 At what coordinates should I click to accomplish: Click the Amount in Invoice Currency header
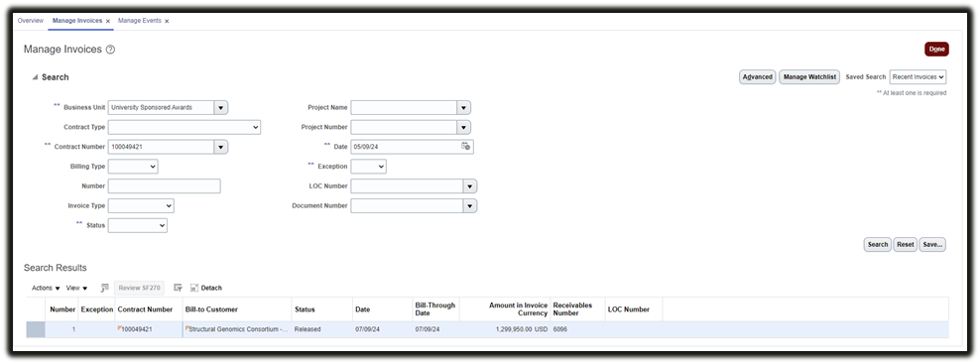505,309
